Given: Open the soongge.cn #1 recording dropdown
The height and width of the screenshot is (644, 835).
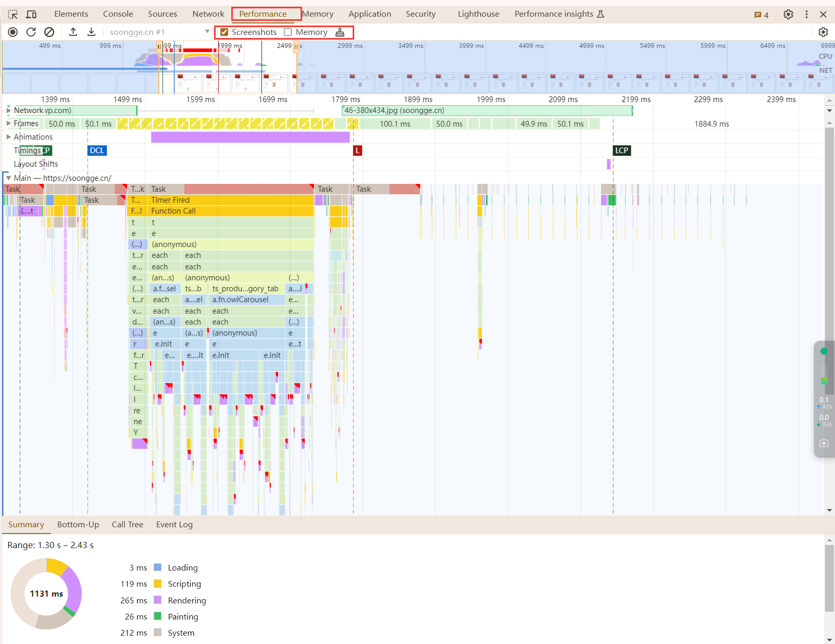Looking at the screenshot, I should (207, 32).
